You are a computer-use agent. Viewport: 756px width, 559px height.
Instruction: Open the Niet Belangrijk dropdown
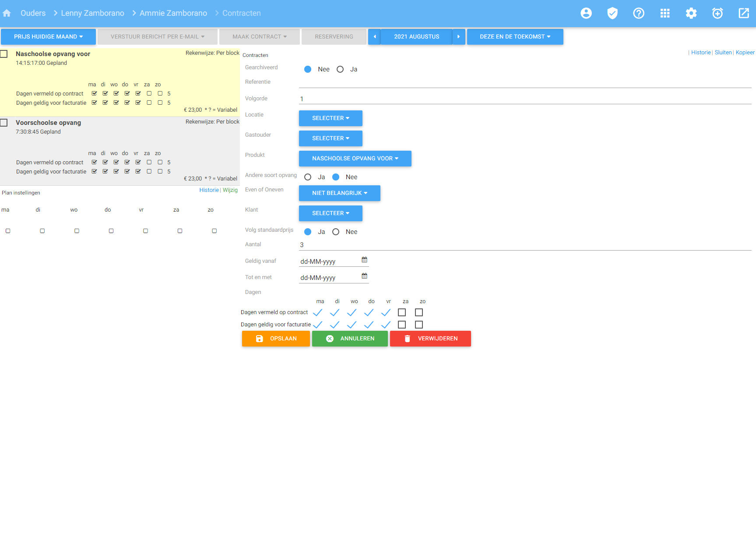pos(339,193)
